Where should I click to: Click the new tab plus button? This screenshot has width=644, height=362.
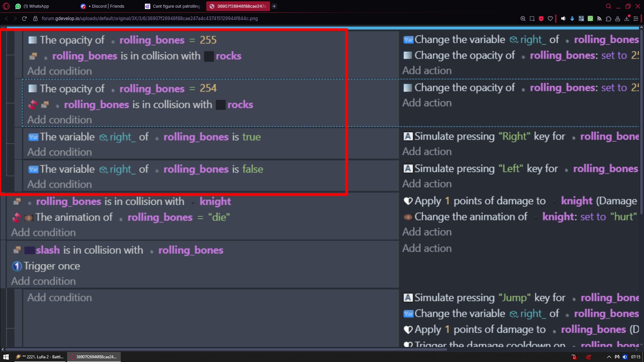click(x=274, y=6)
